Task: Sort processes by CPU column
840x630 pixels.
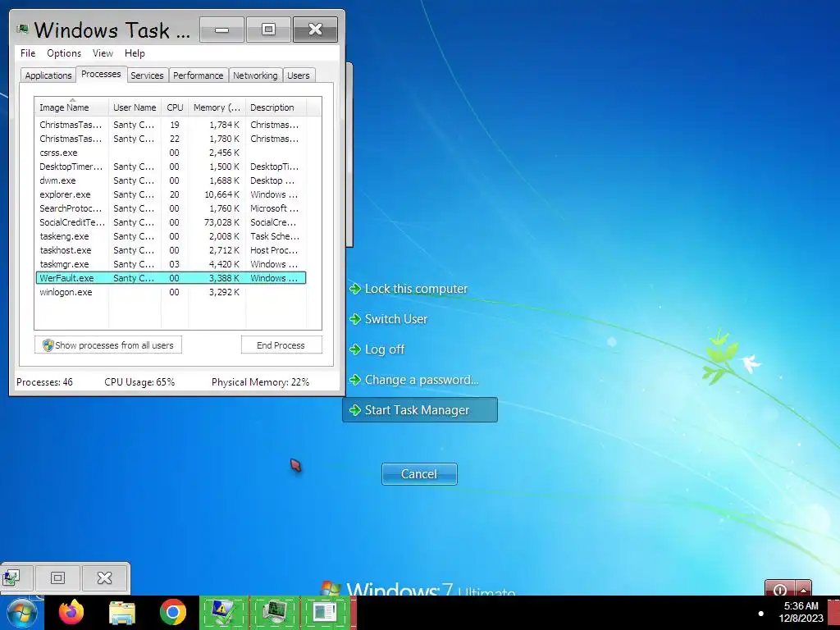Action: tap(175, 107)
